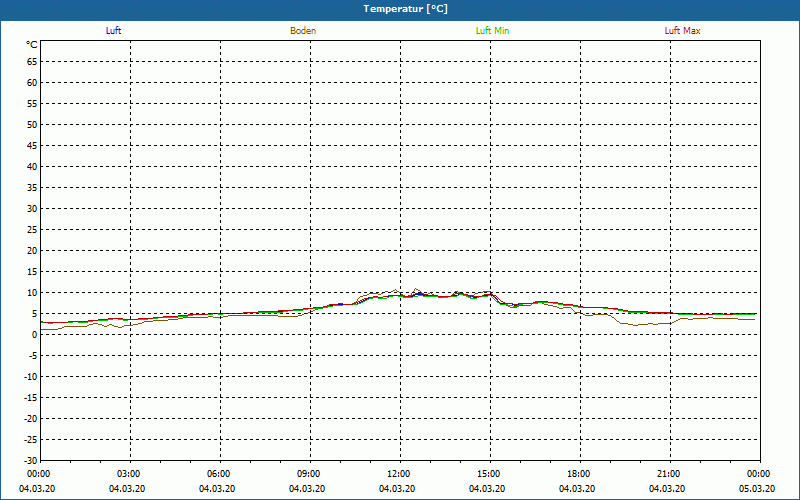The width and height of the screenshot is (800, 500).
Task: Click the °C axis unit label
Action: coord(32,45)
